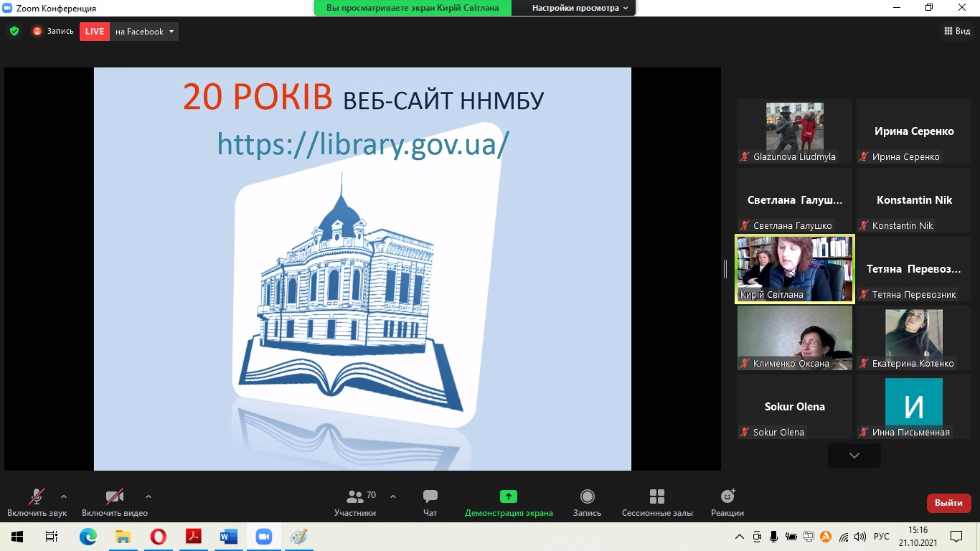Open the Участники panel
Viewport: 980px width, 551px height.
[356, 502]
